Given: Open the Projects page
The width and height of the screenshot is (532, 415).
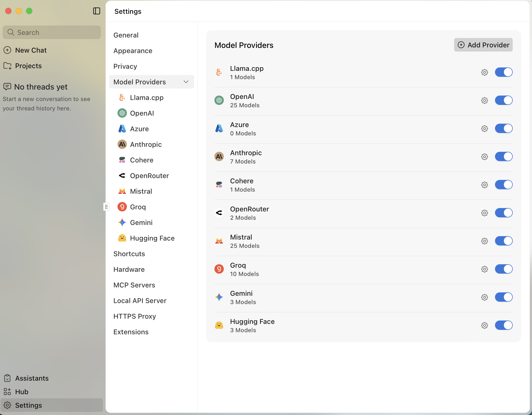Looking at the screenshot, I should 52,66.
